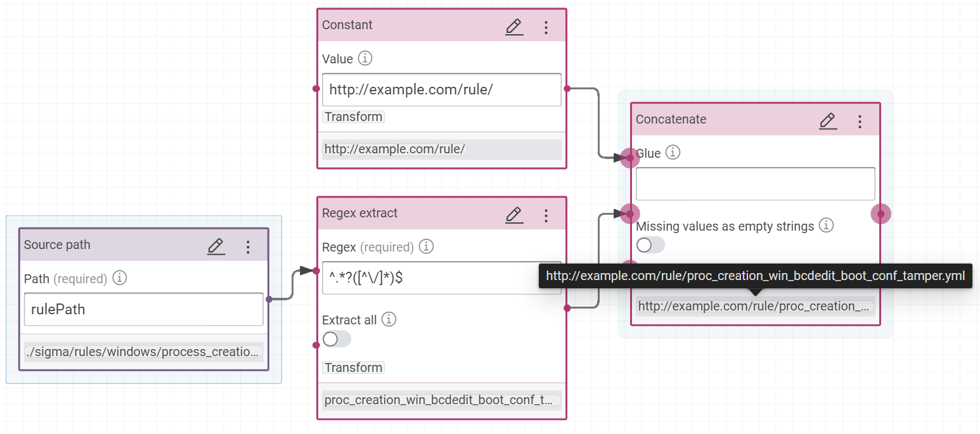The height and width of the screenshot is (434, 980).
Task: Click the Transform label in Constant node
Action: (354, 117)
